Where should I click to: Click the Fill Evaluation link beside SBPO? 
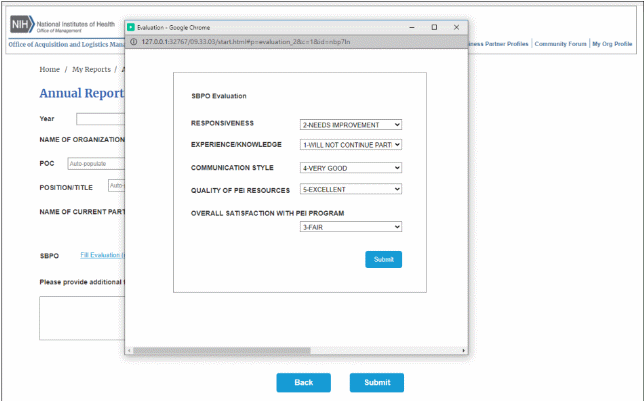(x=101, y=255)
